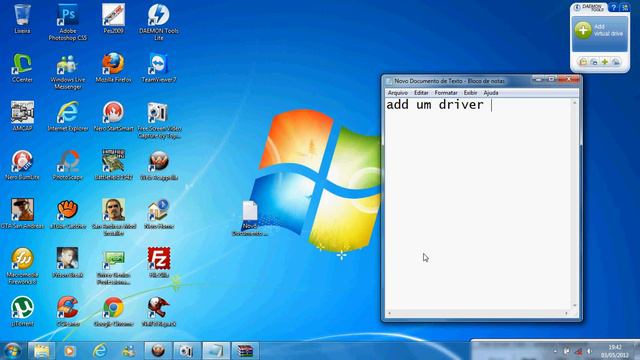Open the Mozilla Firefox desktop shortcut

tap(113, 68)
